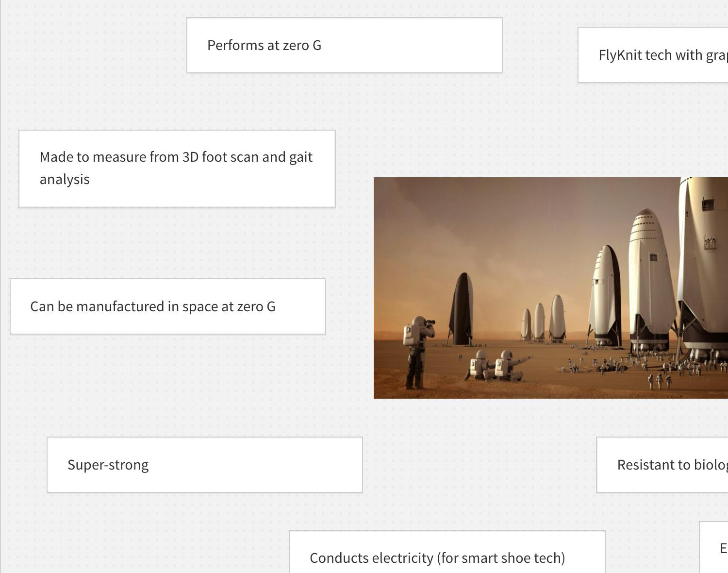Click the seated astronaut pointing at rockets
The width and height of the screenshot is (728, 573).
pyautogui.click(x=509, y=365)
